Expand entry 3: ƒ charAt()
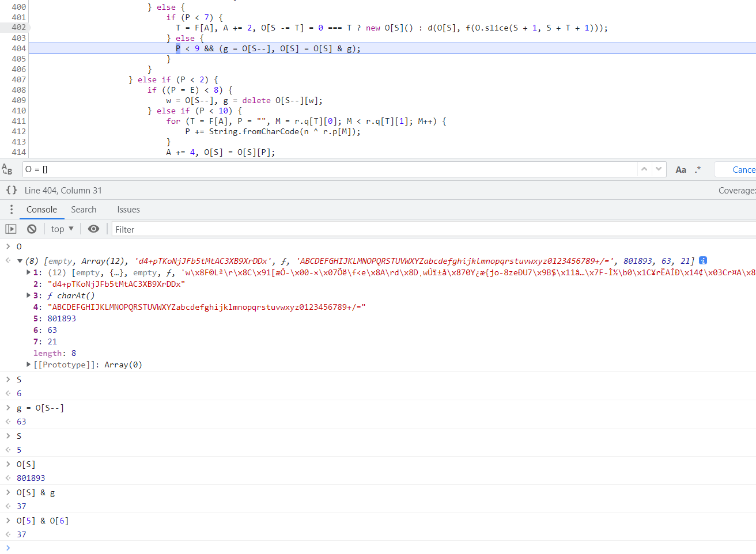The height and width of the screenshot is (554, 756). 29,295
